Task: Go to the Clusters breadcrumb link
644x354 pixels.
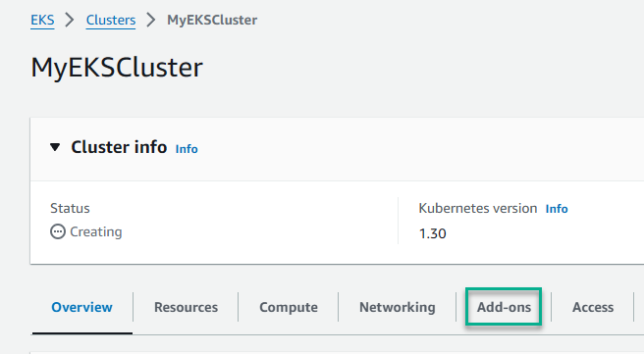Action: (111, 20)
